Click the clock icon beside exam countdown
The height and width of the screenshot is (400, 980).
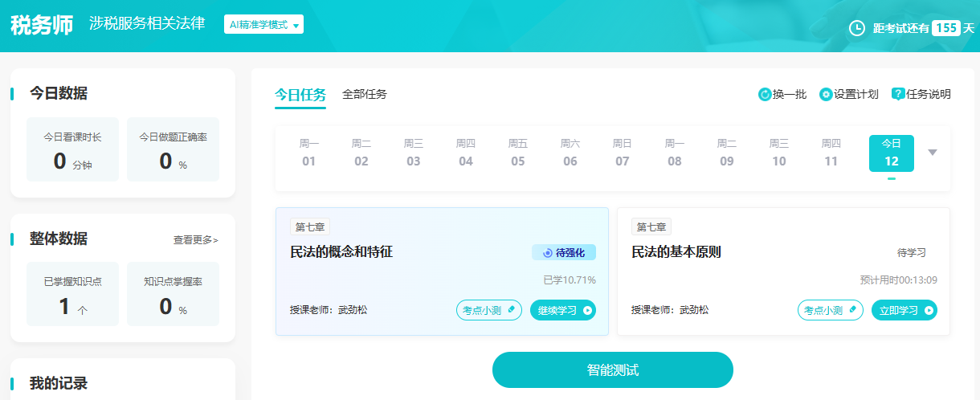[857, 28]
